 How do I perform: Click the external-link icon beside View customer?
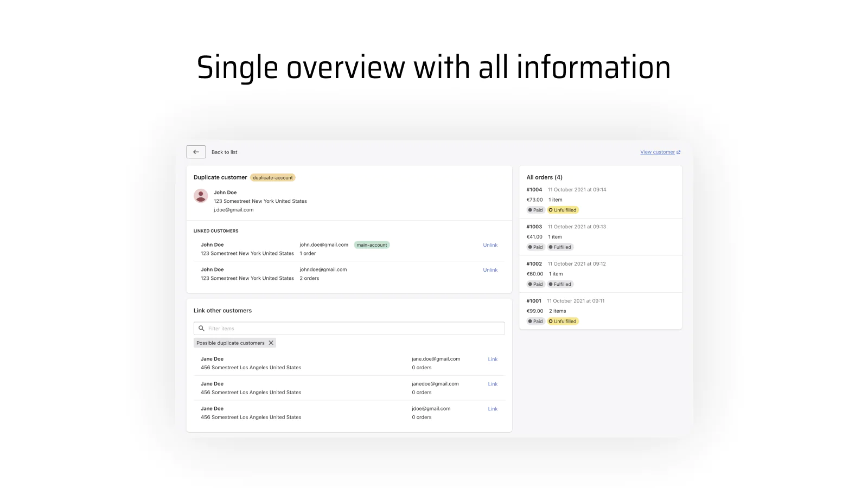(678, 152)
